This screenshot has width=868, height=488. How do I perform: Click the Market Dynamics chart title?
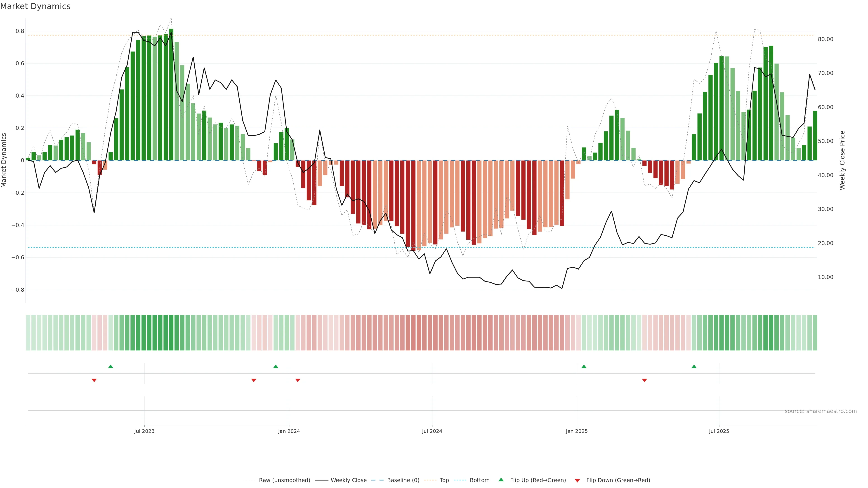click(35, 6)
